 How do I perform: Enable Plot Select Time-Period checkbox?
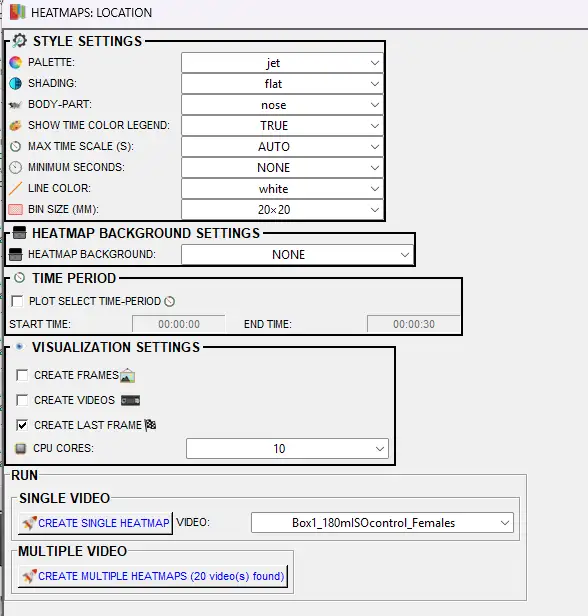coord(17,301)
